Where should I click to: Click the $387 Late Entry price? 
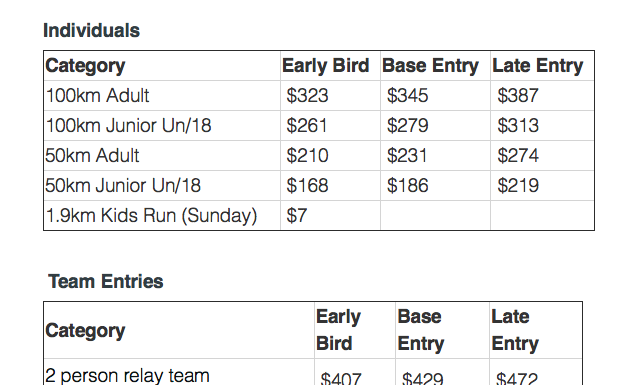click(x=517, y=96)
